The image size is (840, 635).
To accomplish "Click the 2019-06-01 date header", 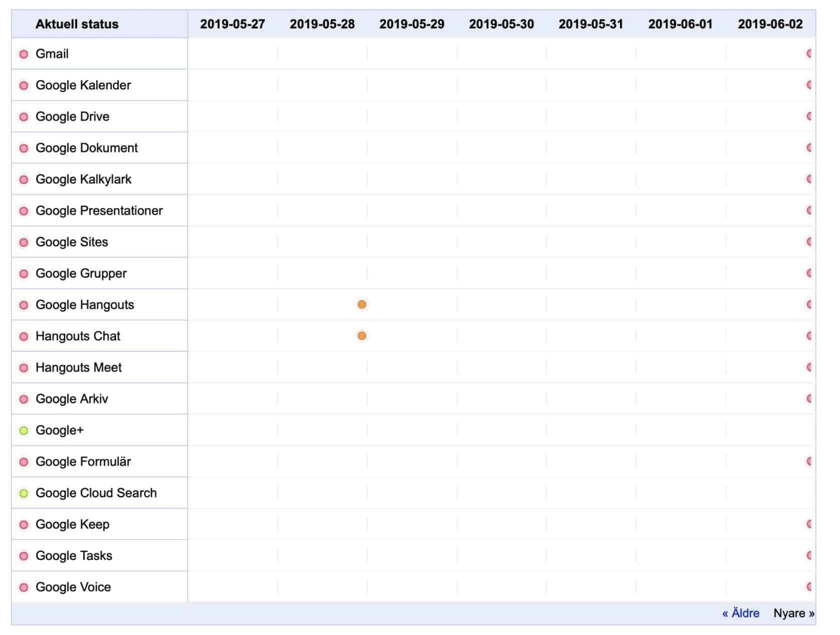I will pyautogui.click(x=680, y=24).
